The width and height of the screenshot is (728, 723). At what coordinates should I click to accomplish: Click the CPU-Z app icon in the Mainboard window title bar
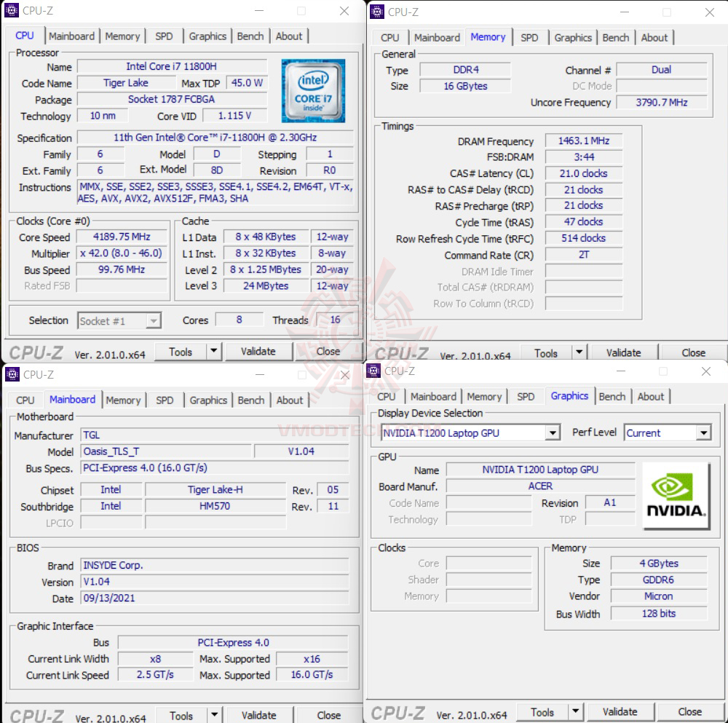tap(12, 374)
